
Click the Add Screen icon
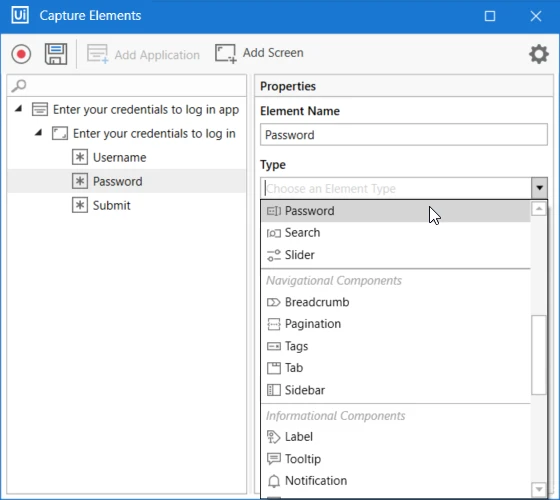pyautogui.click(x=226, y=54)
